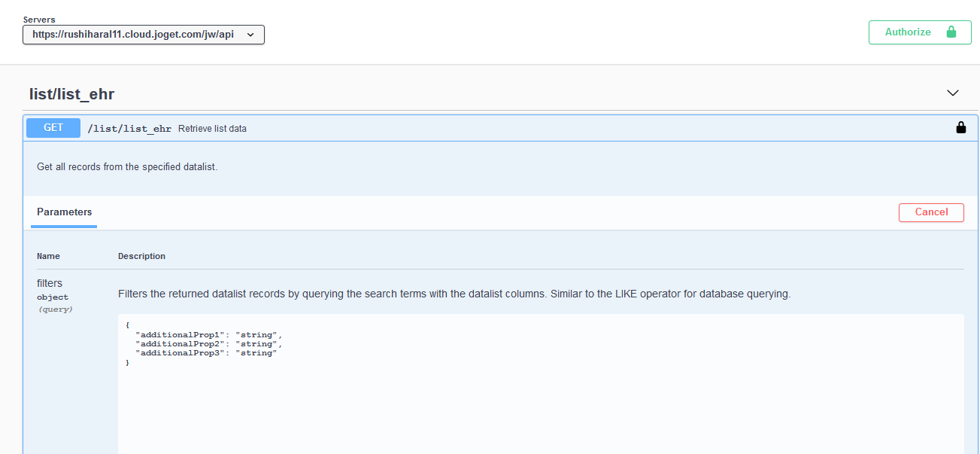
Task: Click the filters description sentence about LIKE operator
Action: pos(454,294)
